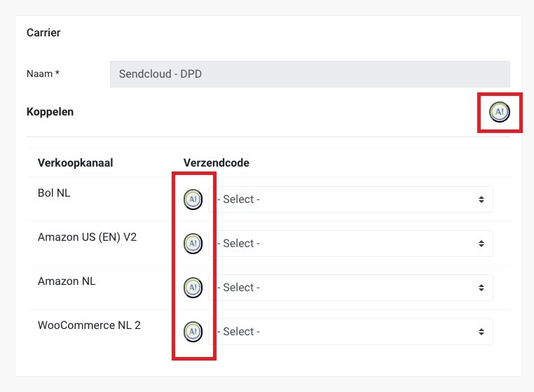Viewport: 534px width, 392px height.
Task: Click the Naam field label
Action: (x=39, y=73)
